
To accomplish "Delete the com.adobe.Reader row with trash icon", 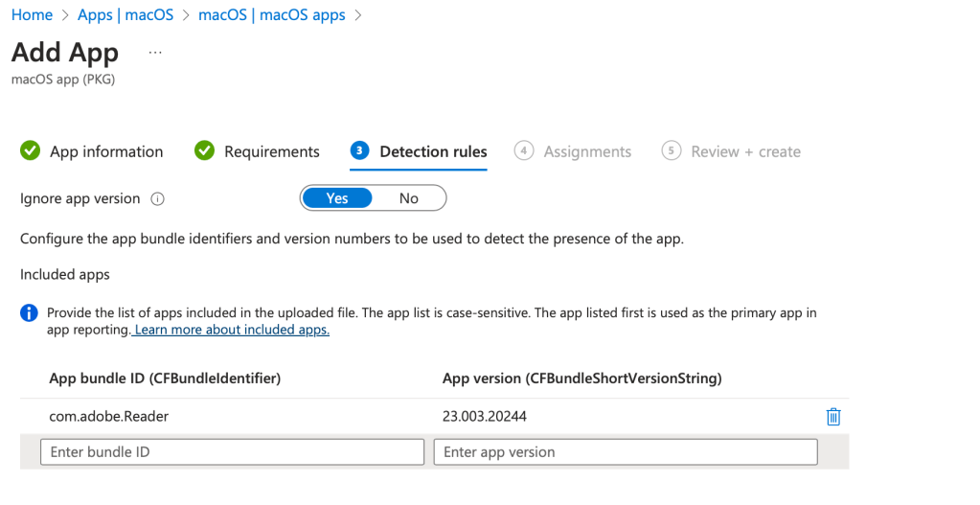I will coord(832,417).
